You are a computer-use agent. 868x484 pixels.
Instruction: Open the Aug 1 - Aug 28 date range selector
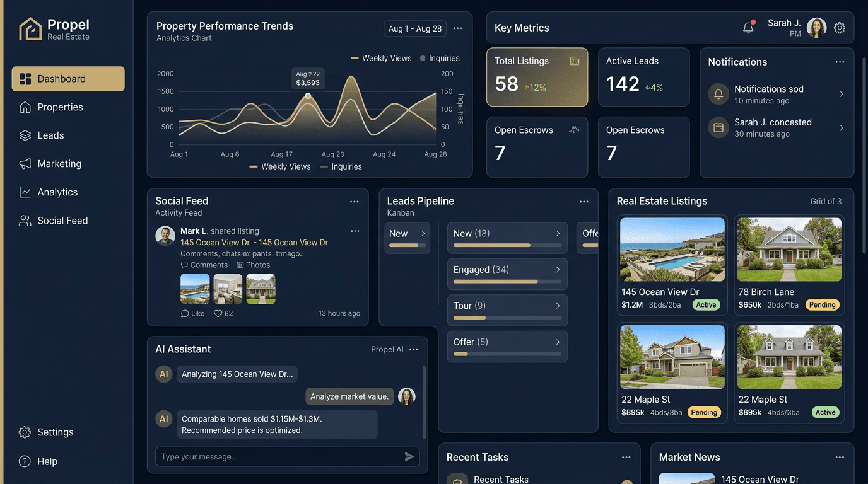pos(415,28)
